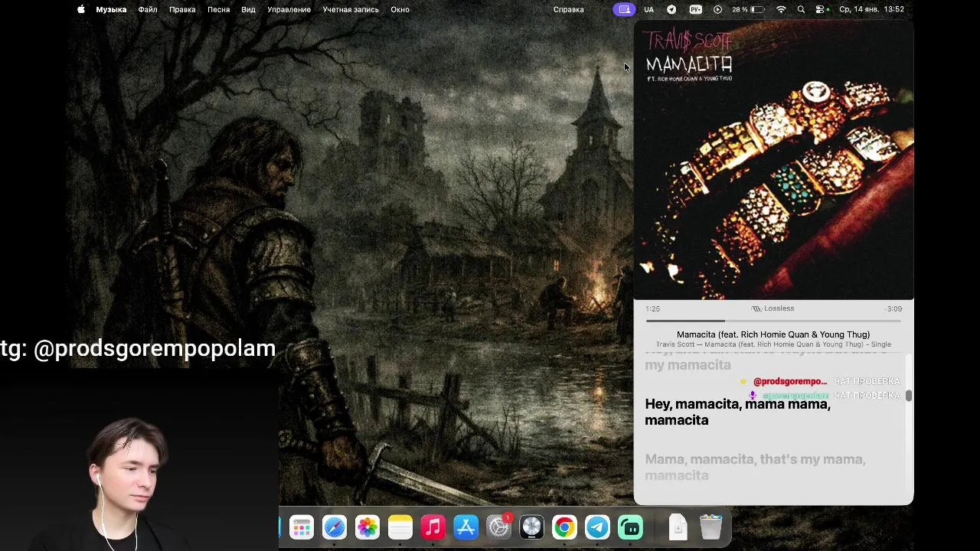Open the green Streamlabs icon in Dock
Viewport: 980px width, 551px height.
pyautogui.click(x=630, y=527)
